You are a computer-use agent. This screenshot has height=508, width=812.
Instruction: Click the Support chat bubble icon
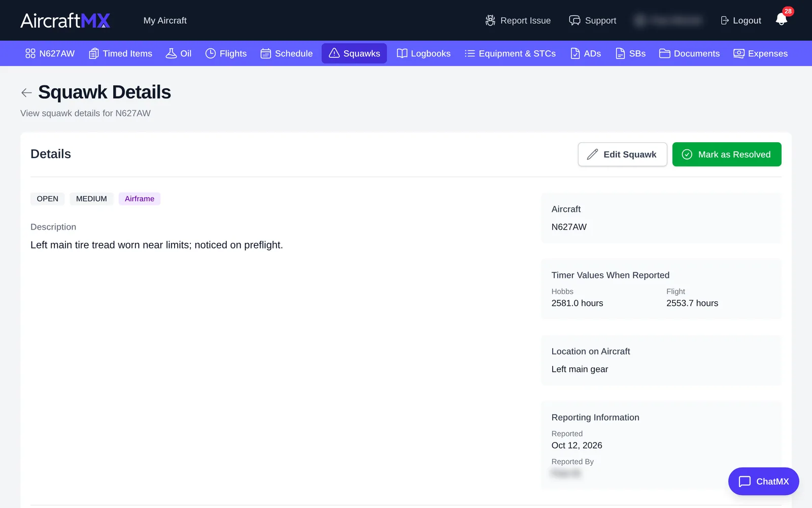[574, 20]
